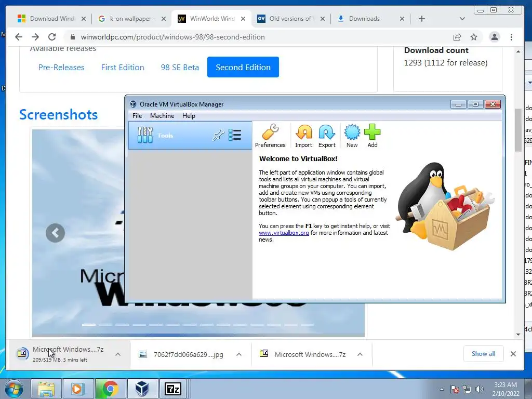Create a New virtual machine
532x399 pixels.
[x=352, y=136]
